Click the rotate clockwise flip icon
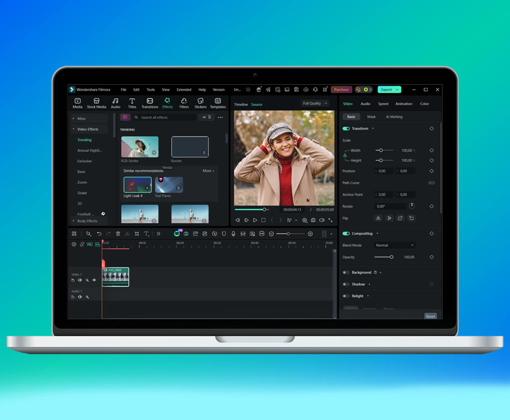The width and height of the screenshot is (510, 420). 400,218
